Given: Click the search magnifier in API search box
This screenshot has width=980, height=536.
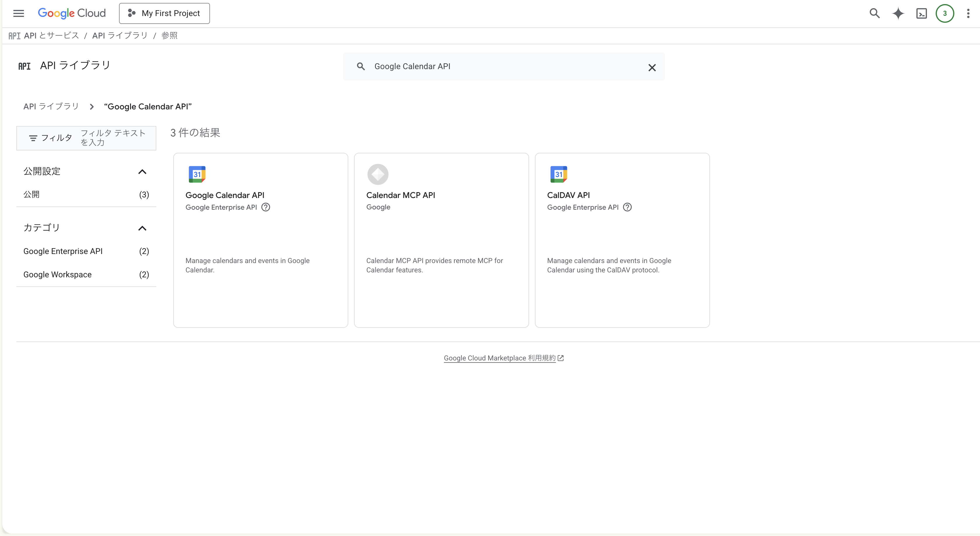Looking at the screenshot, I should point(361,66).
